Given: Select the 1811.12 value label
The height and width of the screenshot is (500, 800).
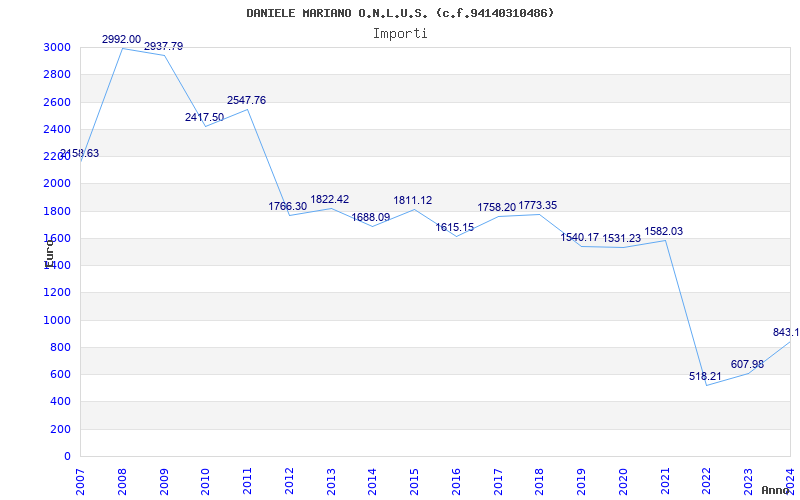Looking at the screenshot, I should point(413,201).
